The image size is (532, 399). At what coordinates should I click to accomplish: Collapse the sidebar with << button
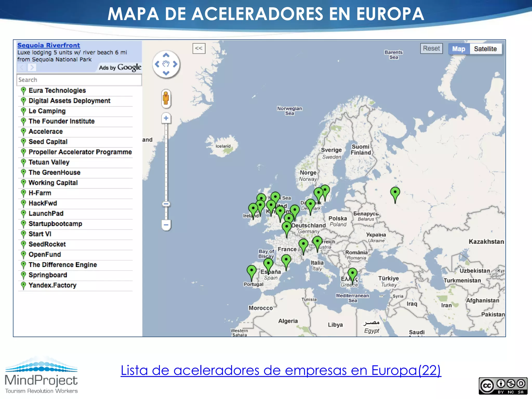199,49
